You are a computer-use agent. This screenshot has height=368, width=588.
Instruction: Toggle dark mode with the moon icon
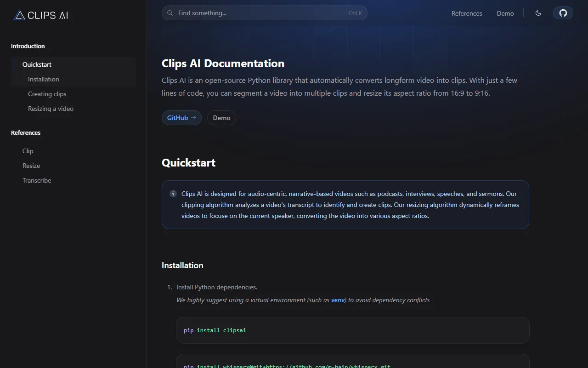click(x=538, y=13)
